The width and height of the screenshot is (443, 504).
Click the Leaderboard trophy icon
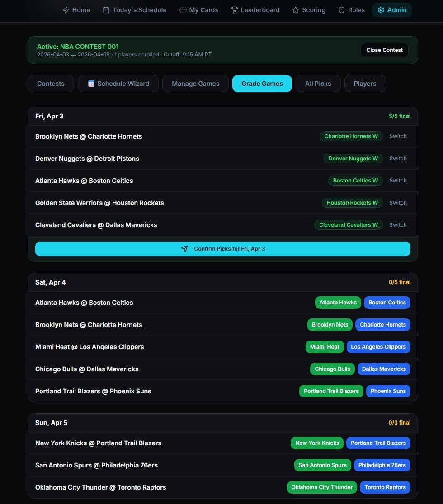coord(234,10)
